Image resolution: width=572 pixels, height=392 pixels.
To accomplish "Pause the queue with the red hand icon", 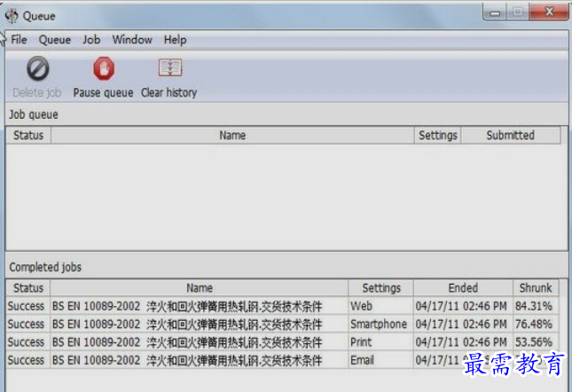I will pos(104,68).
